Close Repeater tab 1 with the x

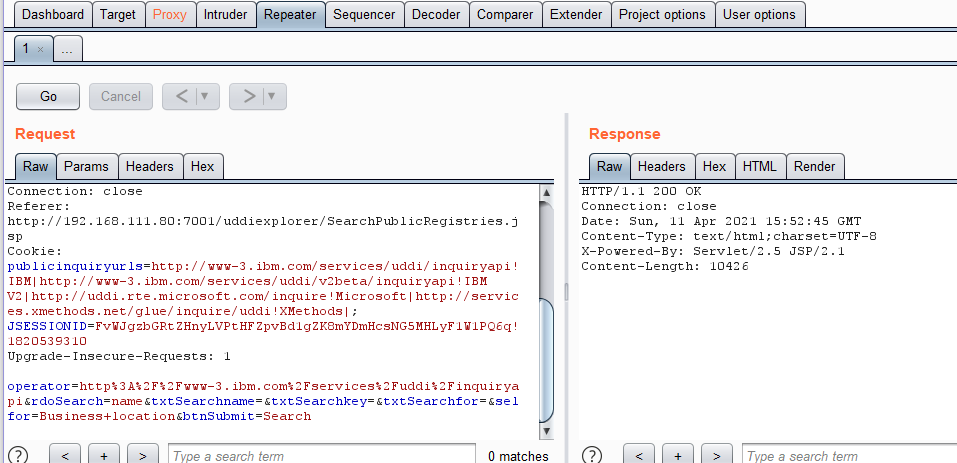40,49
